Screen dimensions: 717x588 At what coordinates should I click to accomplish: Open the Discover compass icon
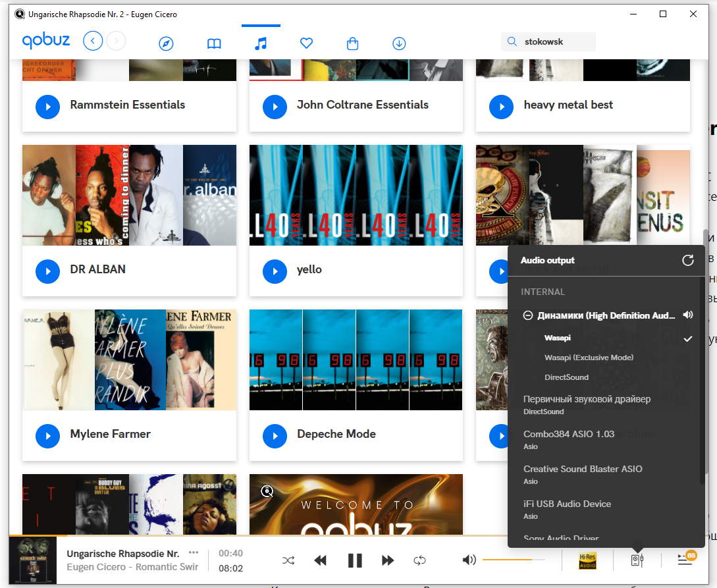tap(166, 43)
